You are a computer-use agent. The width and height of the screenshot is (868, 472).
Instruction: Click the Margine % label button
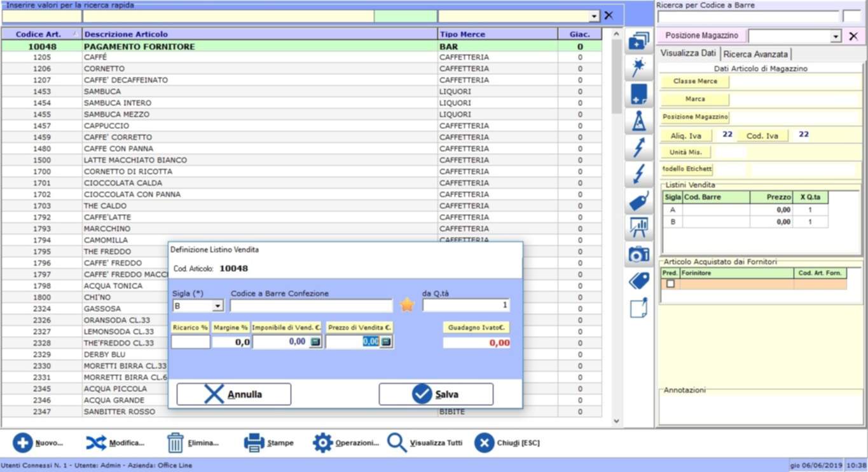(x=231, y=327)
